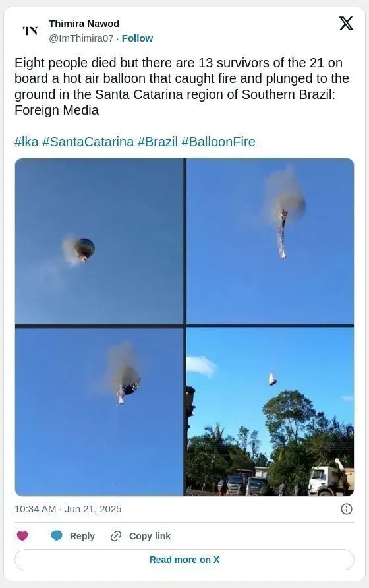The image size is (369, 588).
Task: Follow the @ImThimira07 account
Action: [x=137, y=38]
